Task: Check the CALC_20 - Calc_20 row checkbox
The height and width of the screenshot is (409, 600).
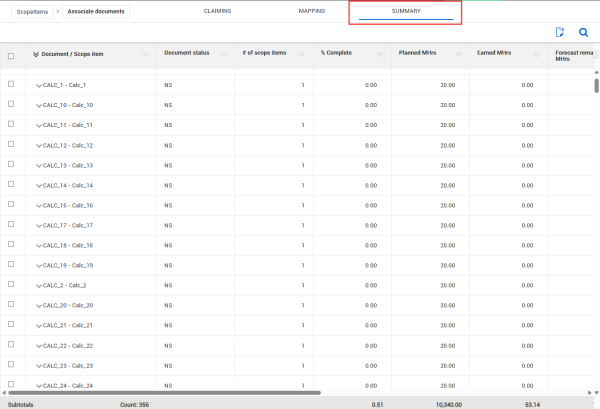Action: pyautogui.click(x=11, y=304)
